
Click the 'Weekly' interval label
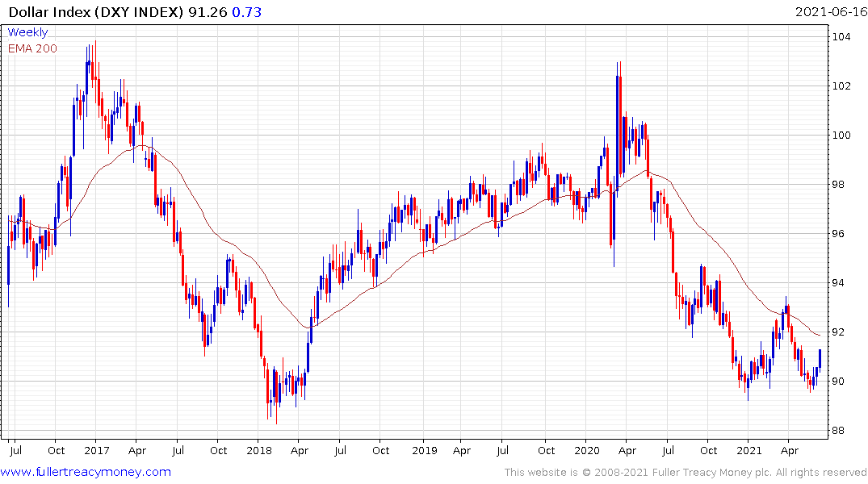[x=27, y=32]
